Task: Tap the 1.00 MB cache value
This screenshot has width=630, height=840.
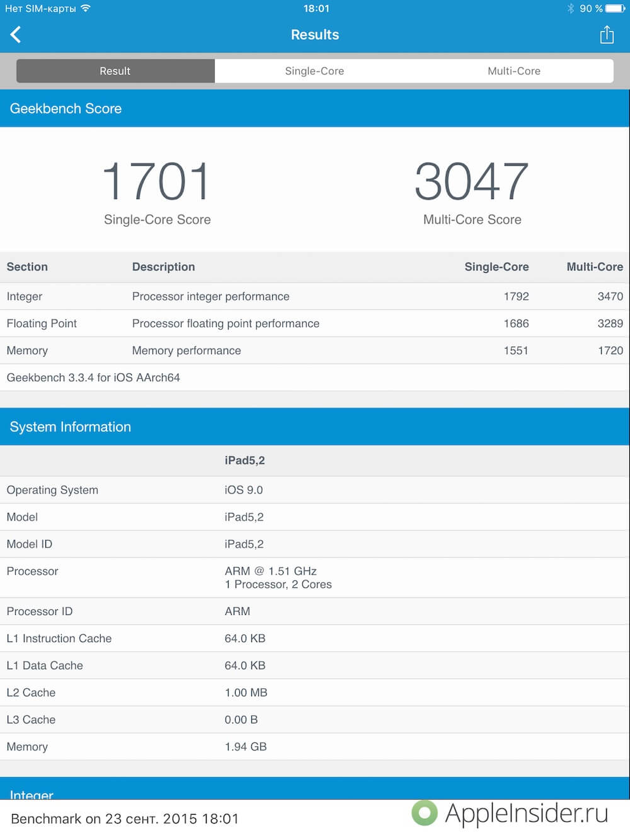Action: [x=246, y=693]
